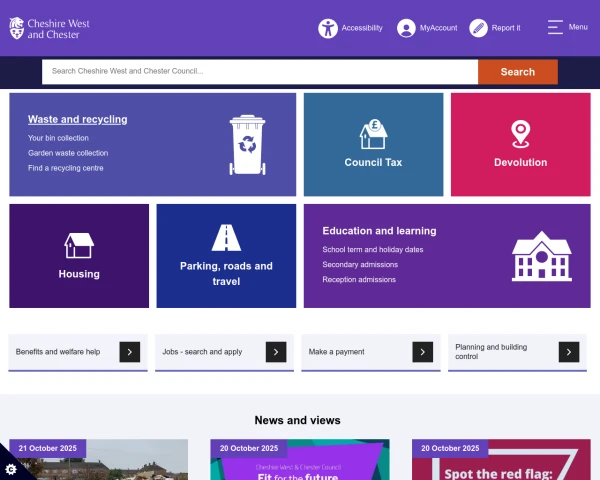Click the school building icon
The image size is (600, 480).
(x=542, y=256)
